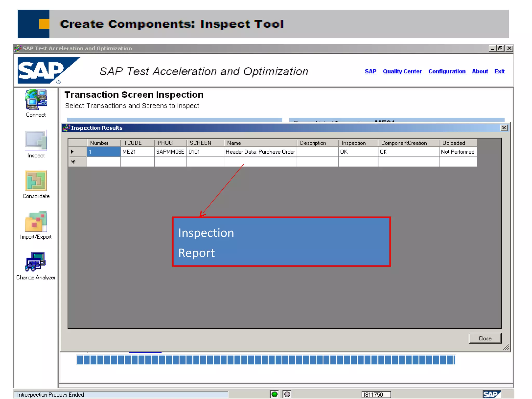The height and width of the screenshot is (399, 532).
Task: Select the Number cell with value 1
Action: tap(104, 152)
